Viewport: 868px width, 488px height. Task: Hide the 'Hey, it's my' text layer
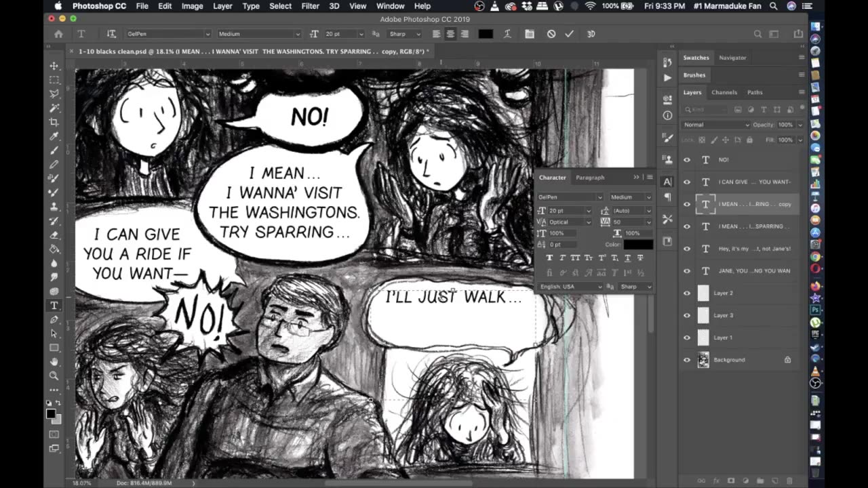pos(687,249)
